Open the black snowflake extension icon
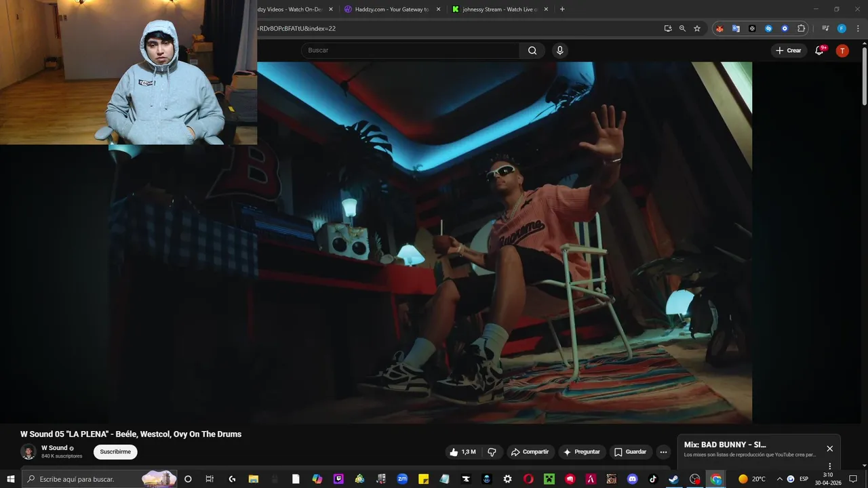Image resolution: width=868 pixels, height=488 pixels. pyautogui.click(x=752, y=28)
